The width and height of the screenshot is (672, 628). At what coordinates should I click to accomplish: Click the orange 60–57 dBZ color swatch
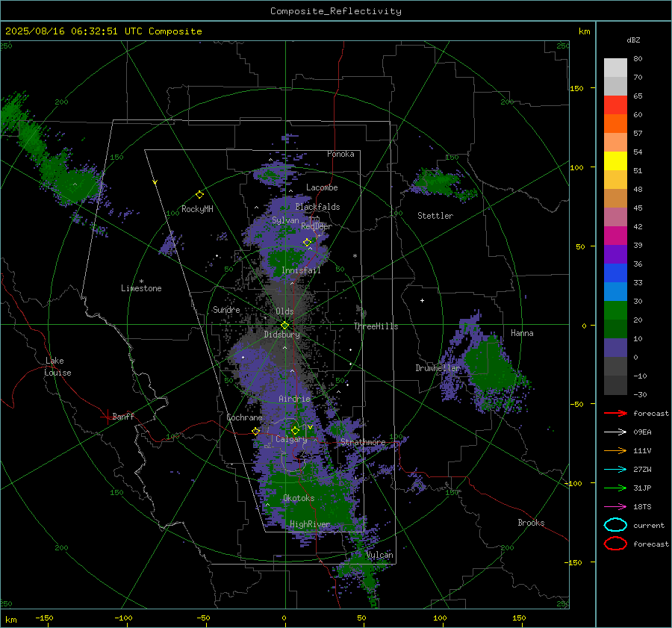pos(615,124)
